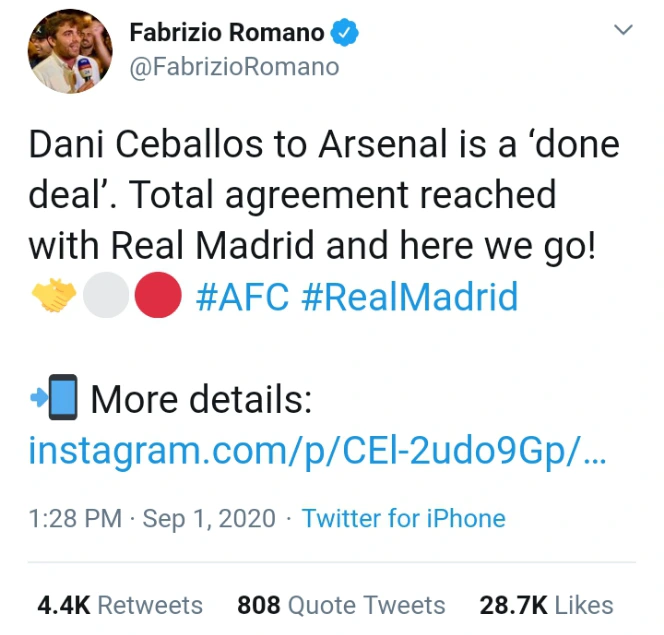
Task: Open the instagram.com post link
Action: click(x=318, y=450)
